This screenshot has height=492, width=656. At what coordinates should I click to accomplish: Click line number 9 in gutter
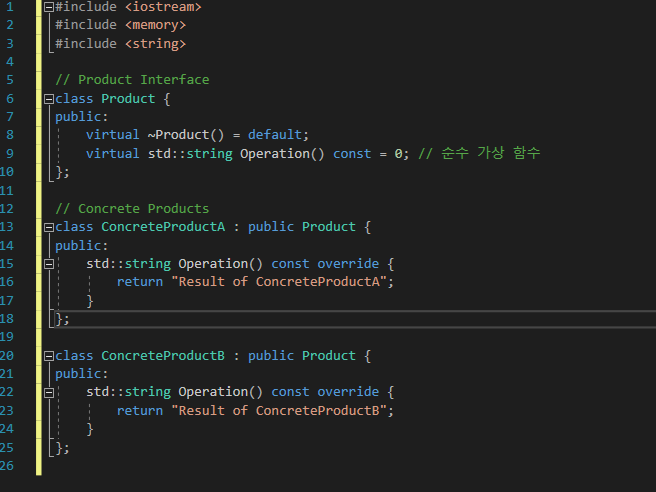point(10,154)
